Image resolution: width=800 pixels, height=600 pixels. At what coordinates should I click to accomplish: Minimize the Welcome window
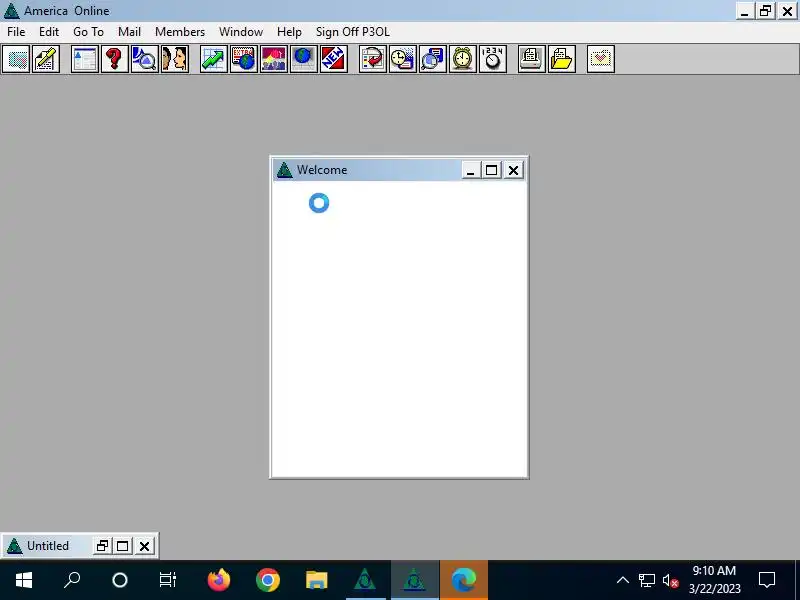[x=471, y=170]
